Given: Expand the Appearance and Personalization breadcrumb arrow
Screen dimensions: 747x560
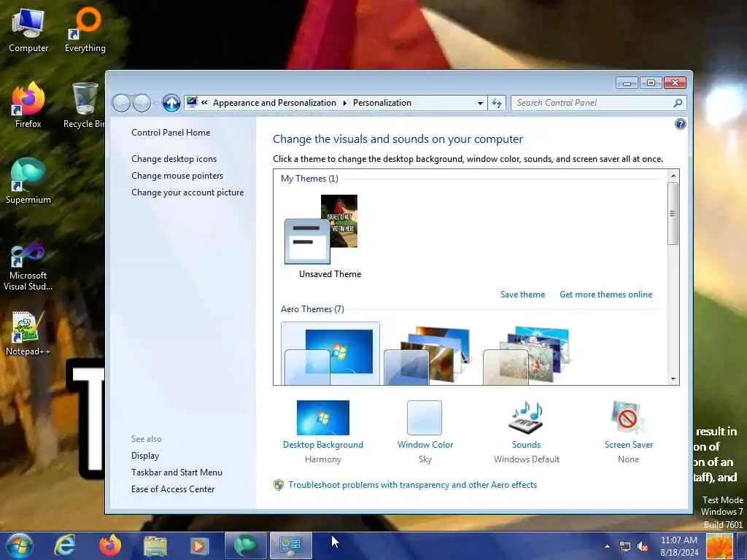Looking at the screenshot, I should pos(344,103).
